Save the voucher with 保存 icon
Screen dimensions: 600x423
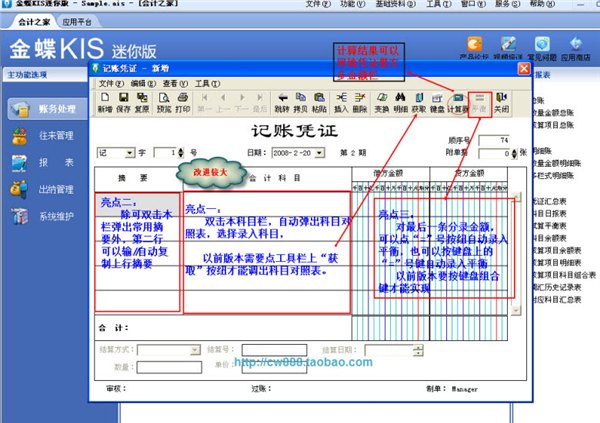coord(123,103)
